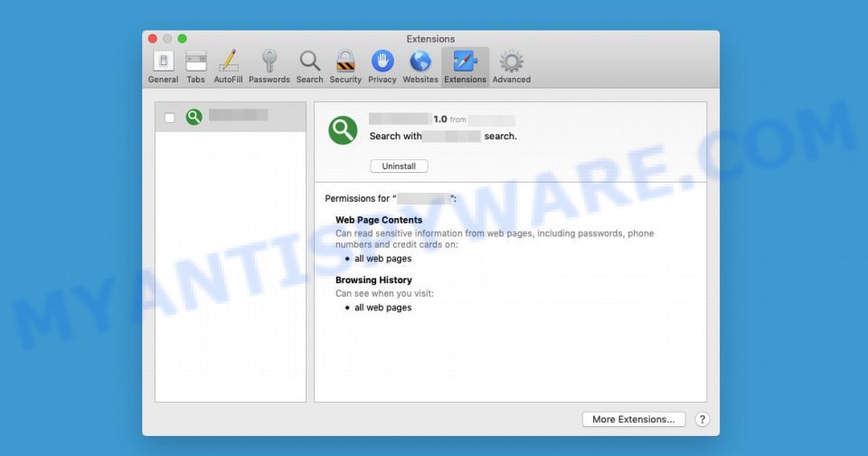Screen dimensions: 868x456
Task: Open the Security padlock preferences pane
Action: pyautogui.click(x=345, y=67)
